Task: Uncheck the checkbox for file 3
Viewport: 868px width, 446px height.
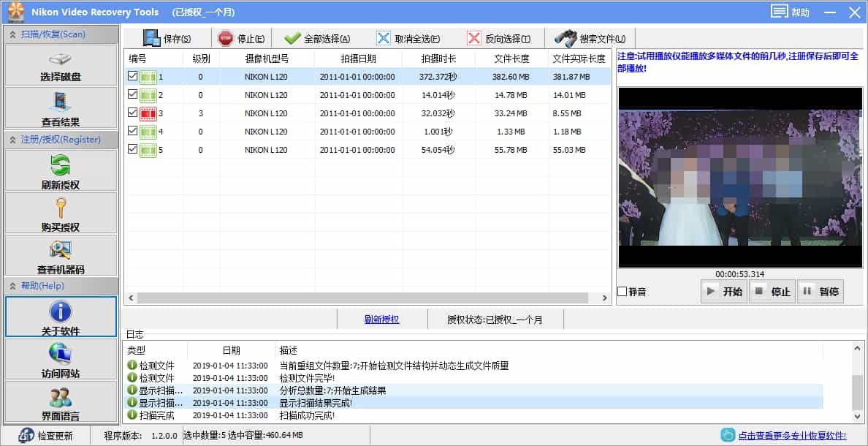Action: 132,113
